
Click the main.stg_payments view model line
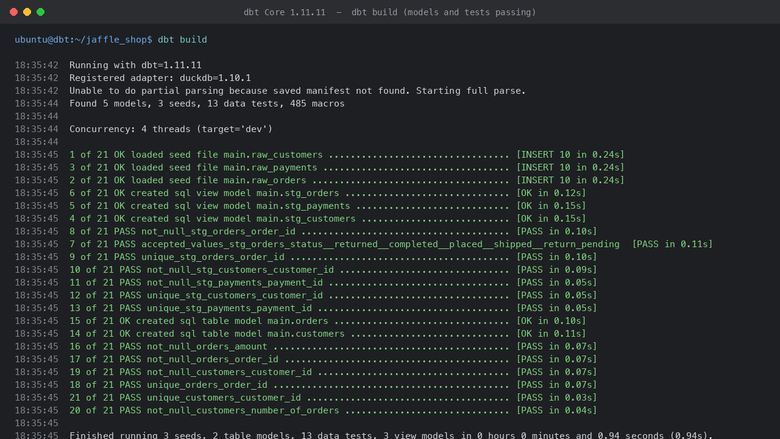pos(327,205)
